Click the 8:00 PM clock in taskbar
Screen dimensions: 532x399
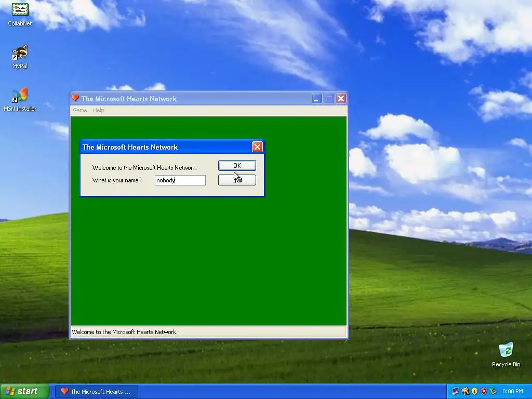pyautogui.click(x=513, y=392)
